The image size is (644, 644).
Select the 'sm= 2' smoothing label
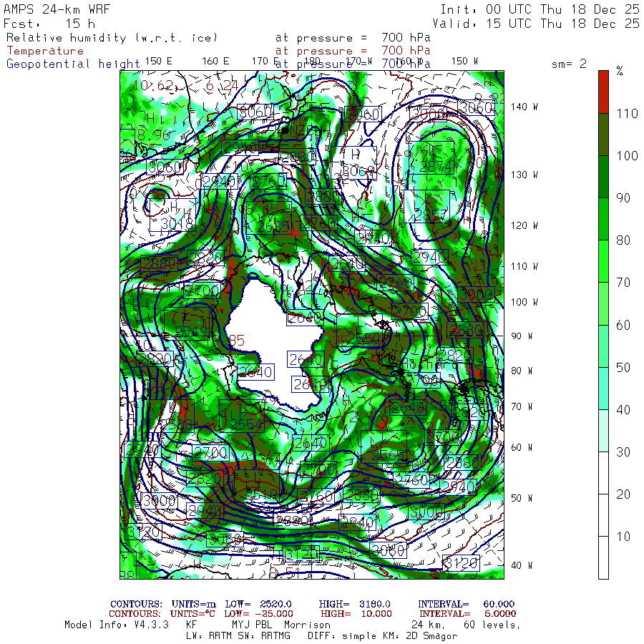(569, 64)
